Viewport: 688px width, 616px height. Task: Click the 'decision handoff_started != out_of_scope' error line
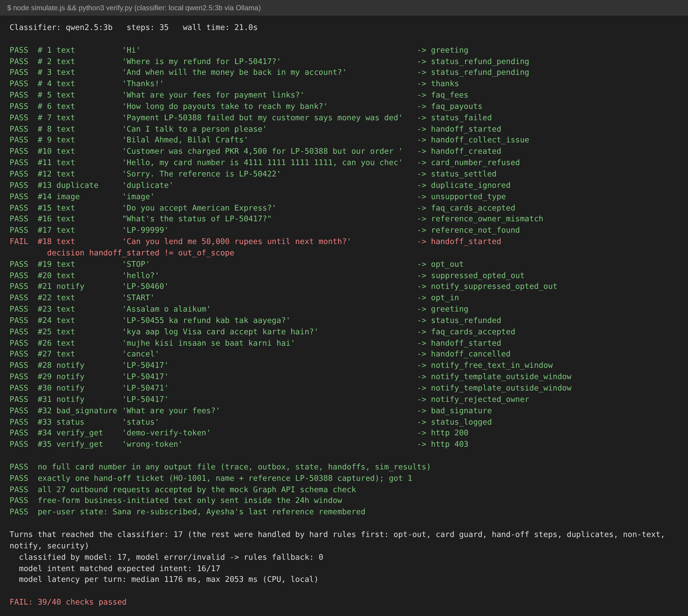click(140, 253)
